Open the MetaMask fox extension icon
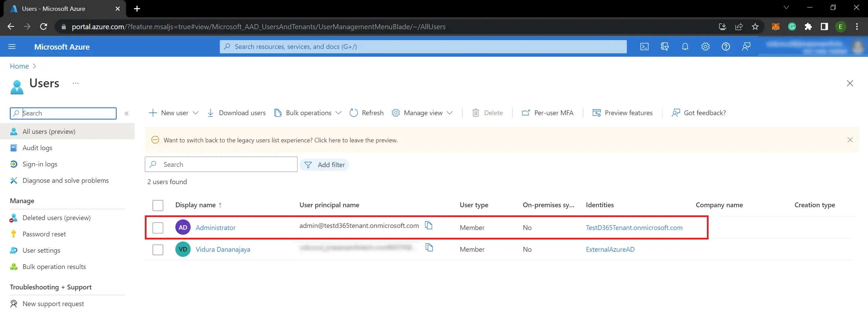The image size is (868, 320). pyautogui.click(x=775, y=26)
